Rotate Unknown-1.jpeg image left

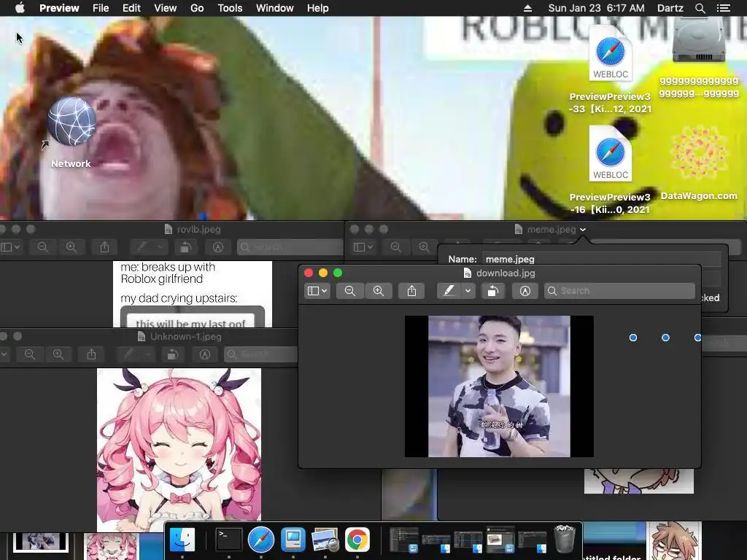pyautogui.click(x=172, y=354)
